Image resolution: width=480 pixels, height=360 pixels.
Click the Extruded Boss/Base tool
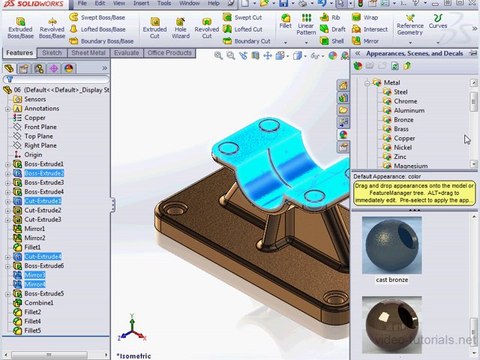pos(20,28)
